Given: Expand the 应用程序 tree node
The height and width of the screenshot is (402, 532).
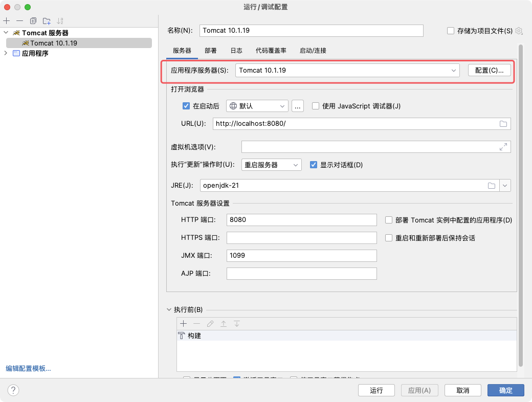Looking at the screenshot, I should click(x=6, y=53).
